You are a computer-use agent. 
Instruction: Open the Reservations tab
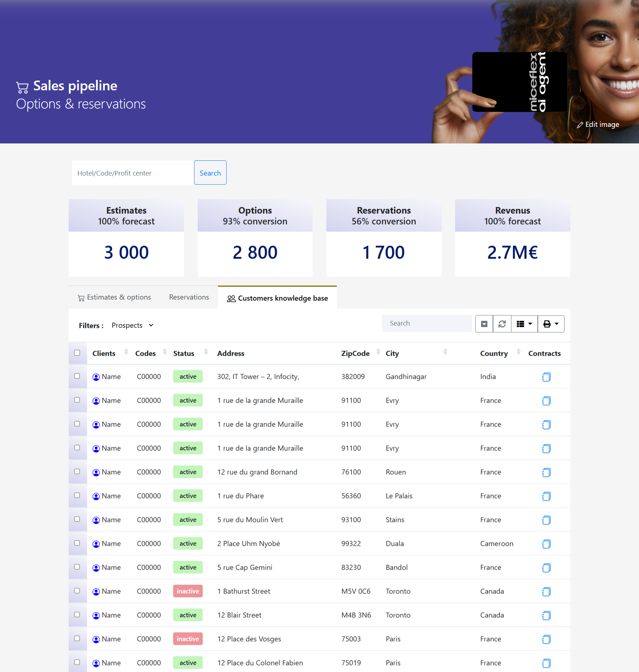click(x=189, y=297)
